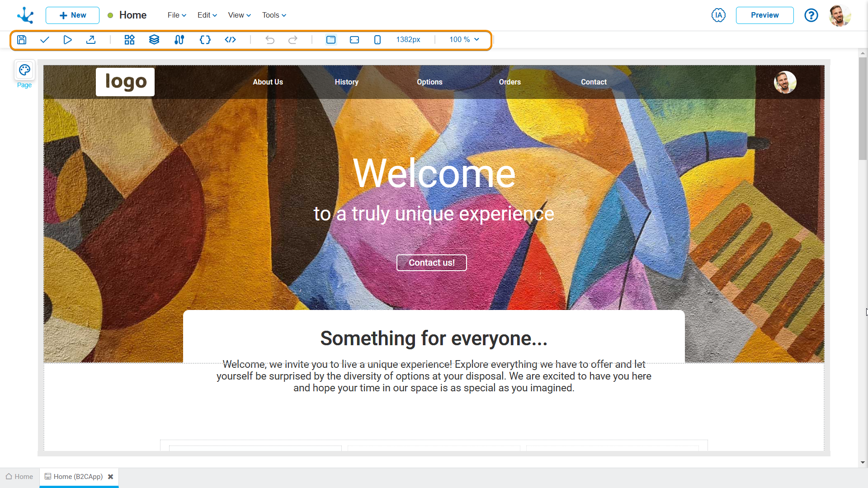Viewport: 868px width, 488px height.
Task: Click the redo arrow icon
Action: tap(293, 40)
